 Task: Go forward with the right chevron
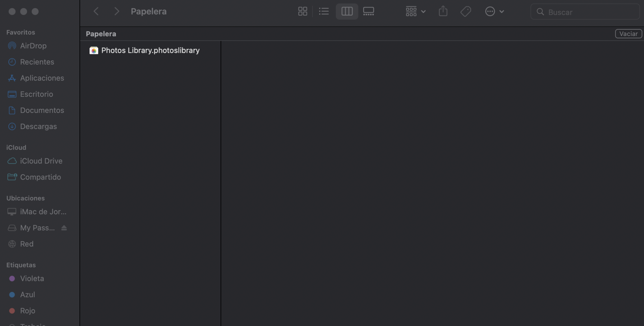[117, 12]
